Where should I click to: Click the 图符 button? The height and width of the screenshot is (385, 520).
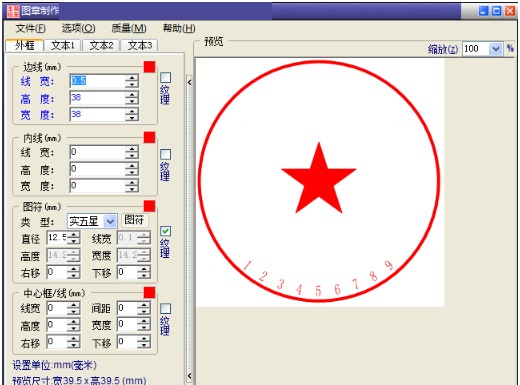coord(134,220)
